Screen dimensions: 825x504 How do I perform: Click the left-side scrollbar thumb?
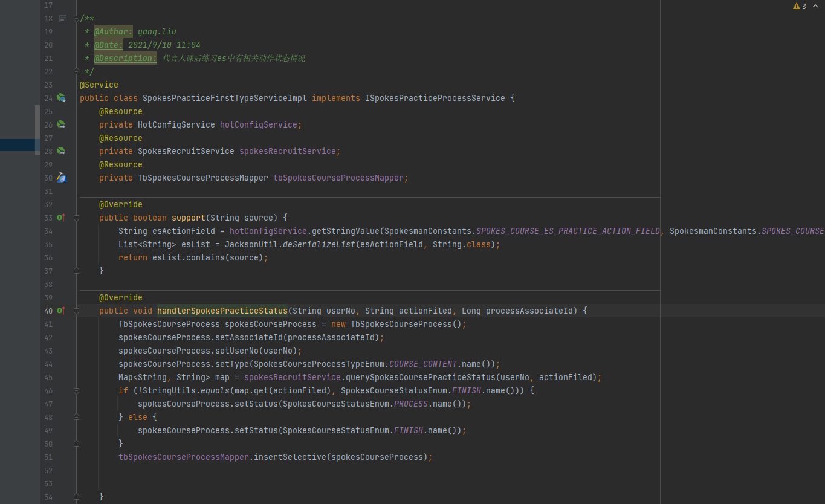[37, 130]
